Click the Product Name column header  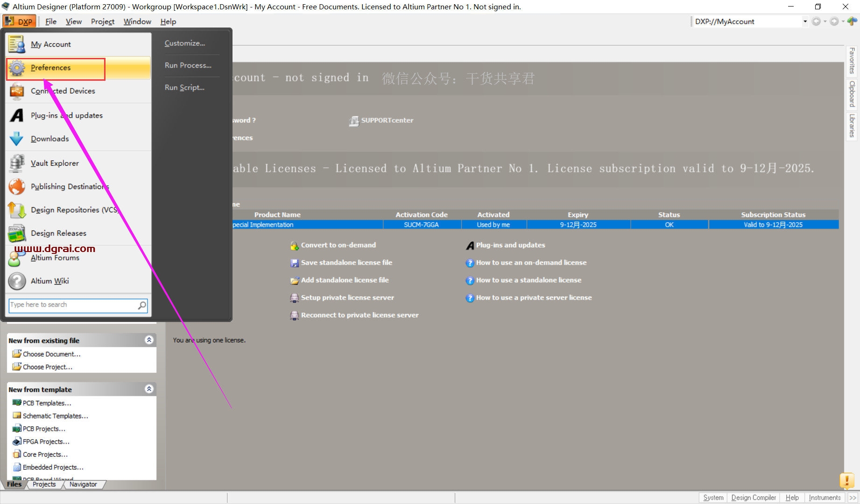[277, 215]
